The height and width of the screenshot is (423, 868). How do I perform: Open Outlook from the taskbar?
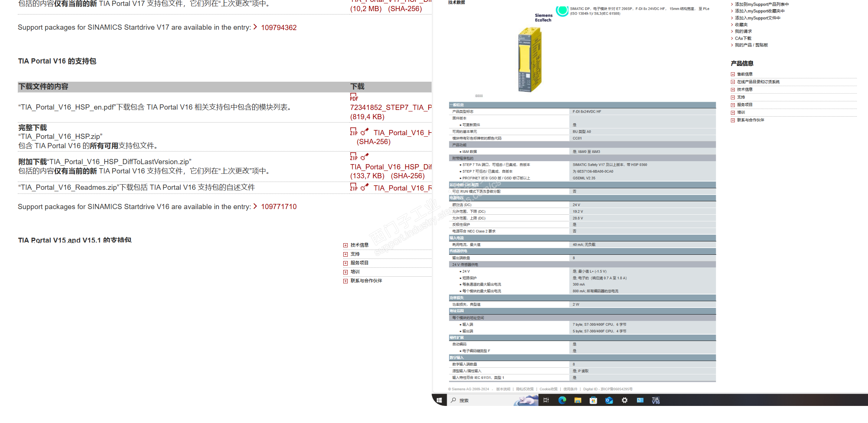609,400
